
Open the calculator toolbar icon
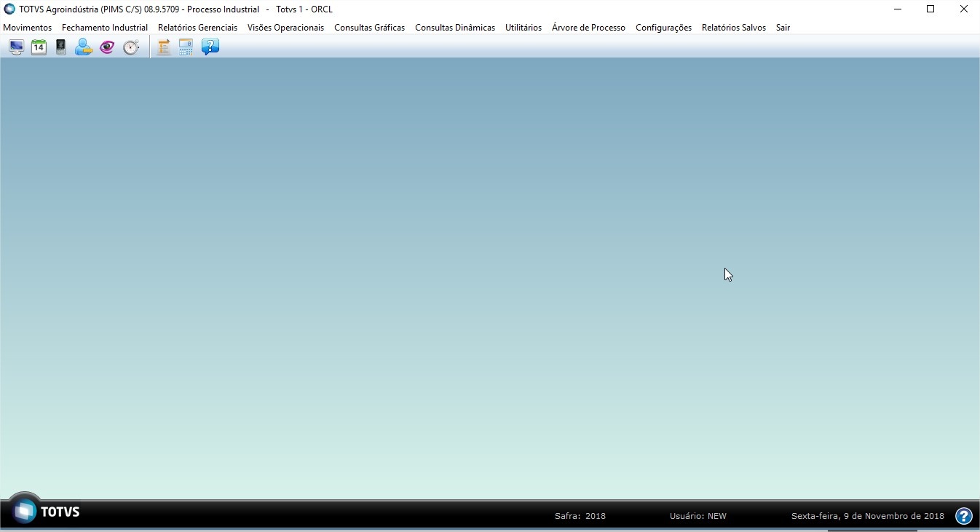(186, 47)
